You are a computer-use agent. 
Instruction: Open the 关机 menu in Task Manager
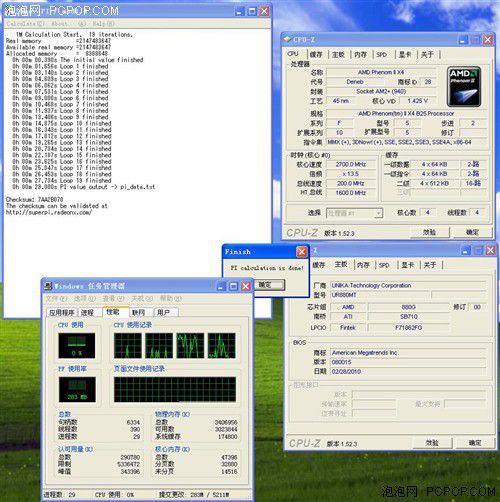coord(142,298)
